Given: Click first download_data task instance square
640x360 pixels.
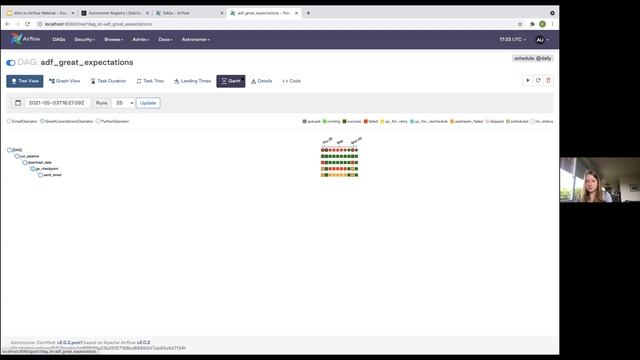Looking at the screenshot, I should (322, 162).
